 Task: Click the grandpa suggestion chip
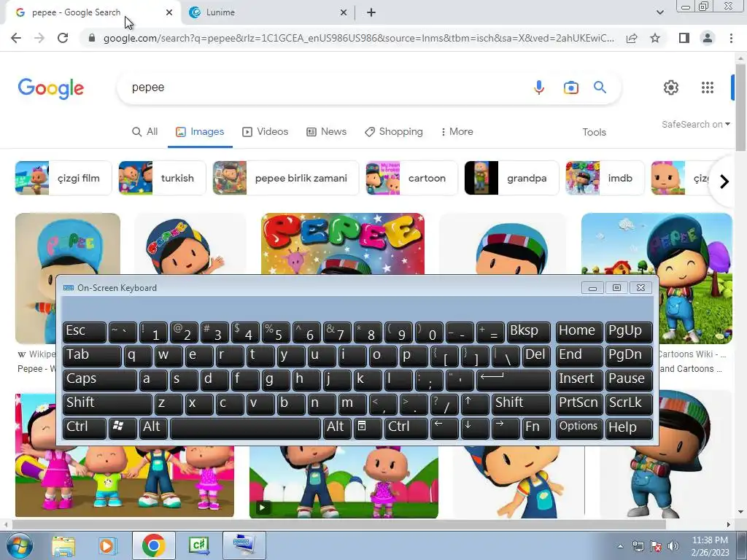(511, 178)
